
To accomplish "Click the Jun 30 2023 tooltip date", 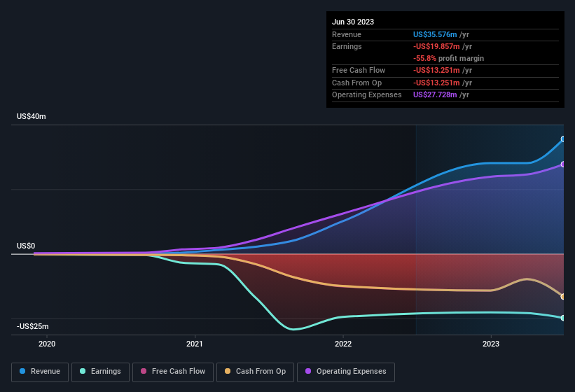I will (353, 22).
